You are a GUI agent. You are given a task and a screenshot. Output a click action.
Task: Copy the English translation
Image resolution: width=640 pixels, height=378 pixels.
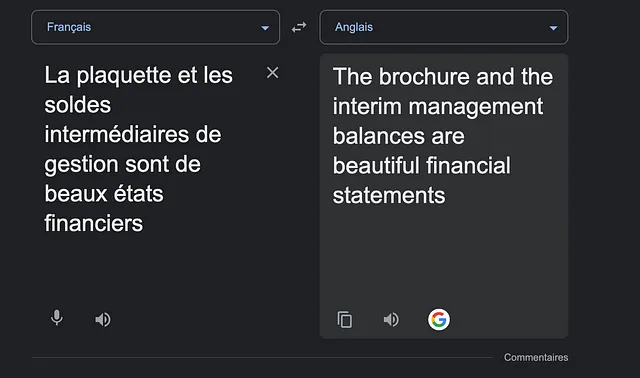pyautogui.click(x=345, y=319)
